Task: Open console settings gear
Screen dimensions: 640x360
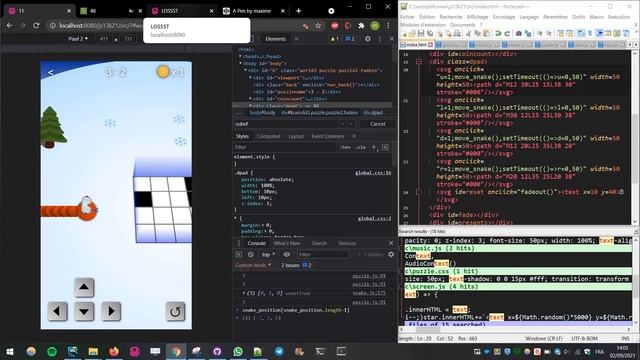Action: tap(391, 254)
